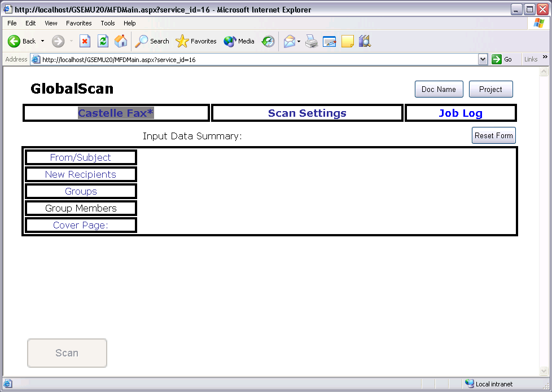
Task: Switch to the Scan Settings tab
Action: coord(308,113)
